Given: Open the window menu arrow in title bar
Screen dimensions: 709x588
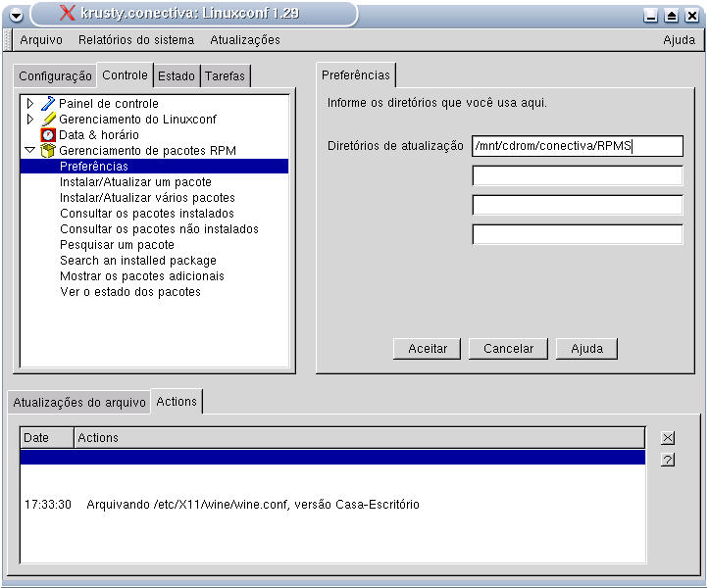Looking at the screenshot, I should (17, 16).
